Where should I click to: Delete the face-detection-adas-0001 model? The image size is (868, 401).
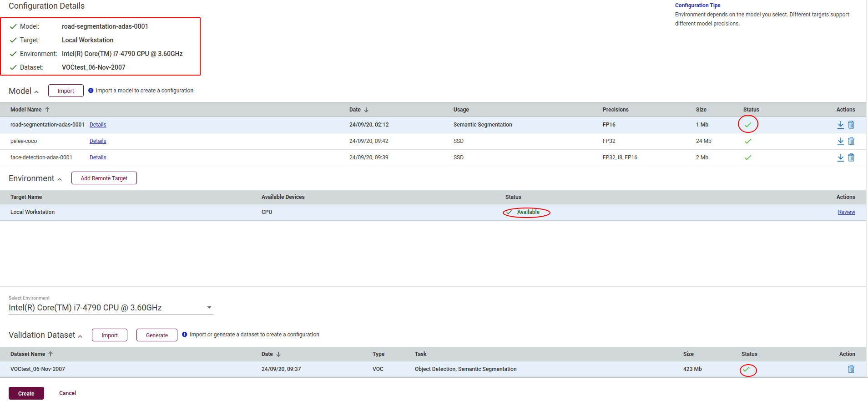coord(851,157)
